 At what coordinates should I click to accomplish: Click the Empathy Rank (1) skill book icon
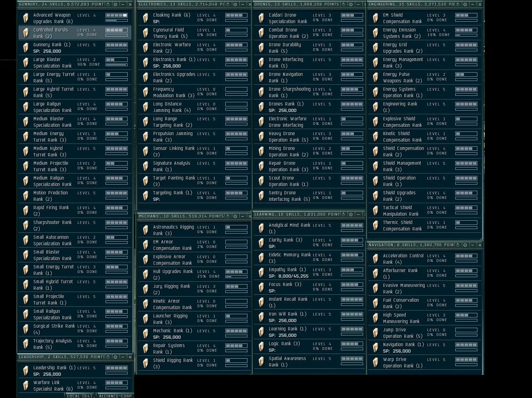coord(261,273)
